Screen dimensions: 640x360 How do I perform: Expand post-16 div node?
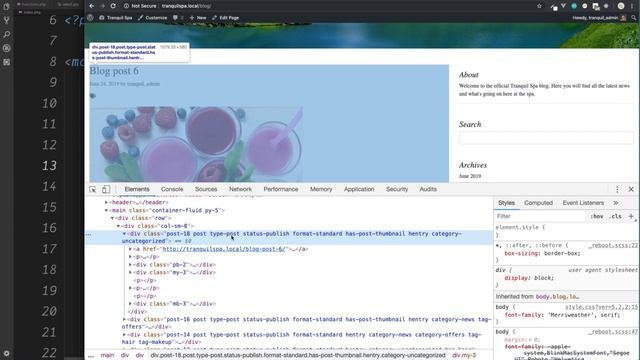(124, 320)
